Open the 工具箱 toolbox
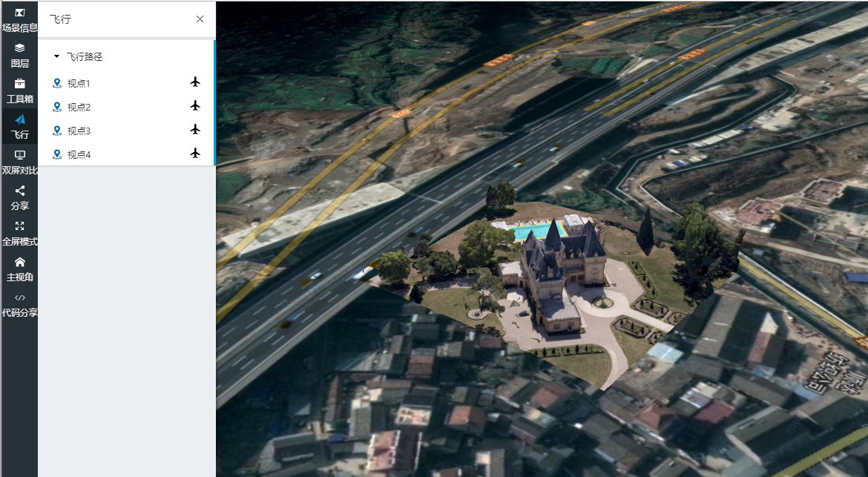The width and height of the screenshot is (868, 477). tap(19, 91)
